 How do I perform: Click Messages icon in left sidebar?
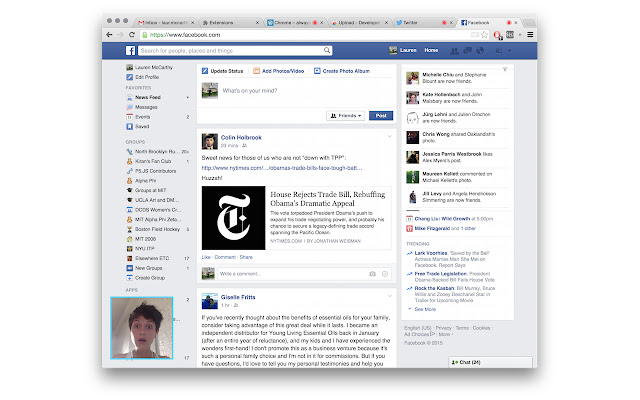click(129, 107)
